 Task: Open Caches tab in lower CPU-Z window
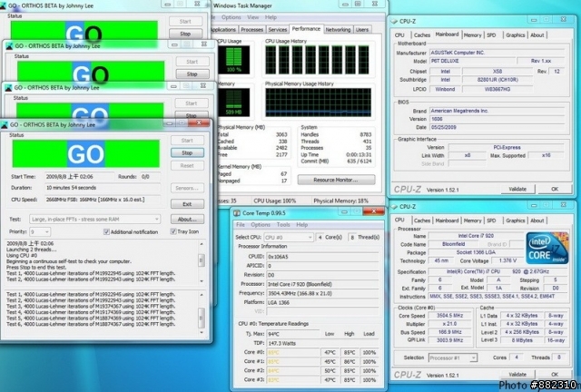[422, 220]
